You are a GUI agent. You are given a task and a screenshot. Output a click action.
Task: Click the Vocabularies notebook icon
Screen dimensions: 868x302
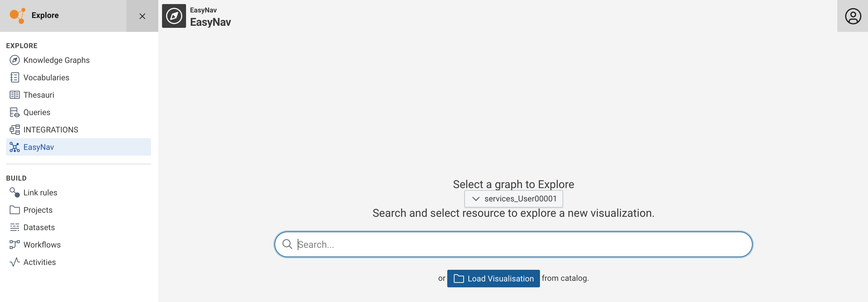point(14,78)
